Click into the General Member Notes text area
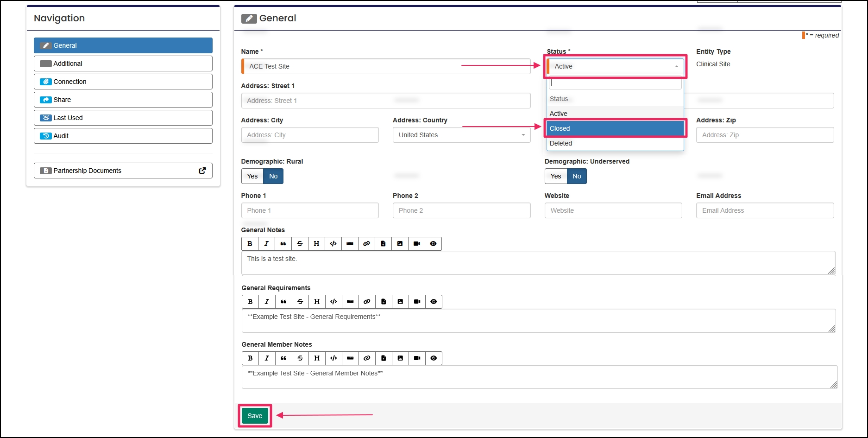Viewport: 868px width, 438px height. [x=540, y=377]
